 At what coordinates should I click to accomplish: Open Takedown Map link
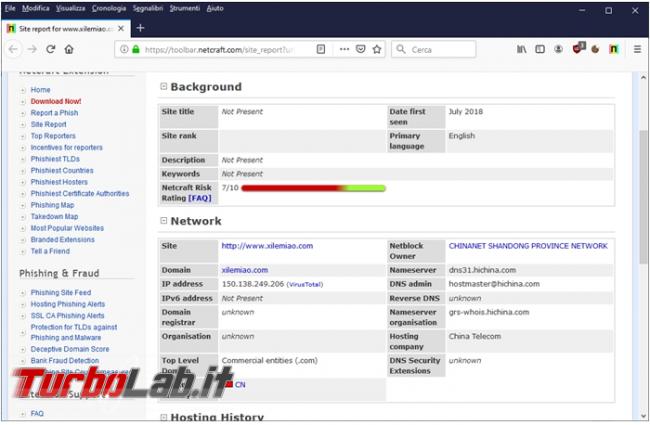[x=54, y=216]
